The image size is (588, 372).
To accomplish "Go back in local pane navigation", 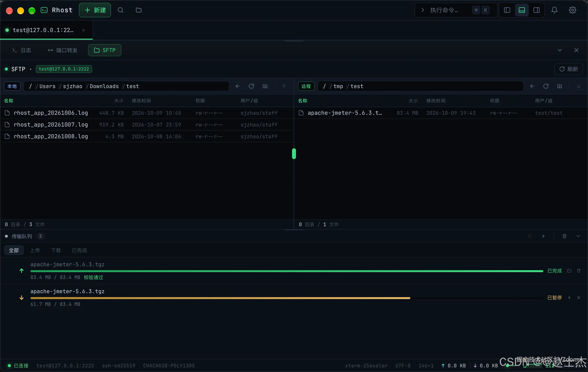I will point(237,86).
